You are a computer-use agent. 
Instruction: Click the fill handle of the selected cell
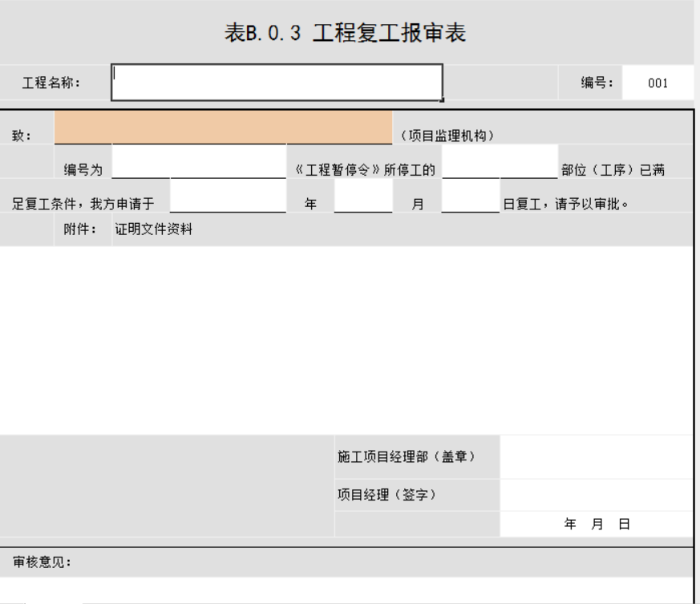point(442,100)
